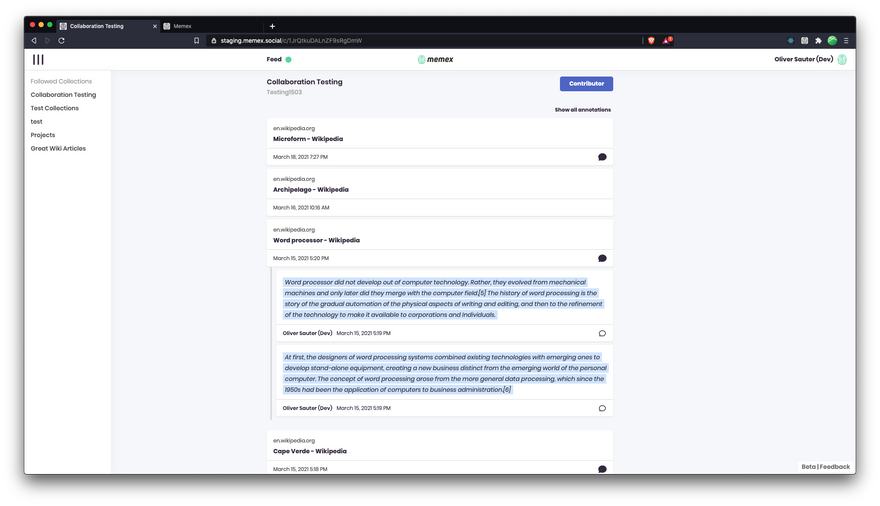Click comment icon on Cape Verde entry
880x506 pixels.
[602, 469]
